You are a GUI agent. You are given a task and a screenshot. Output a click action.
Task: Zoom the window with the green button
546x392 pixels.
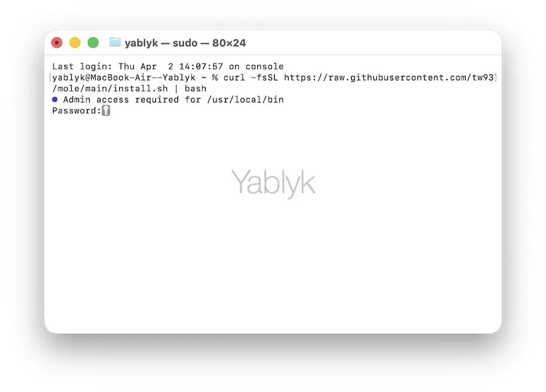click(x=93, y=42)
